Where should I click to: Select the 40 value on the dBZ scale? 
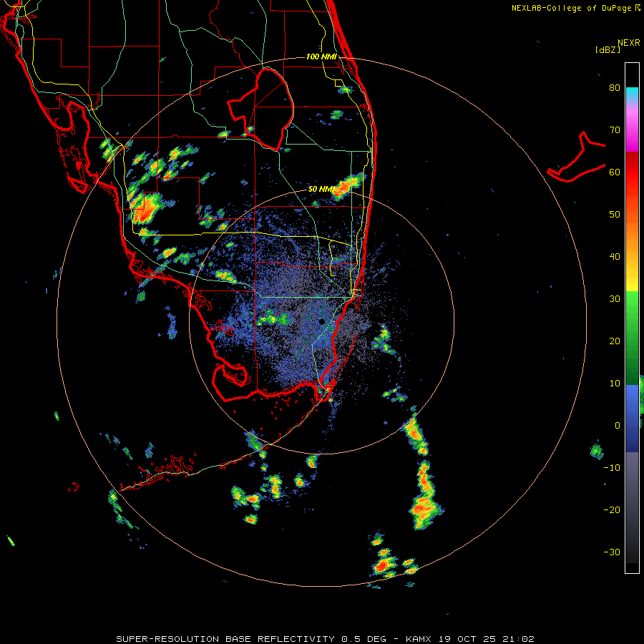pos(615,257)
